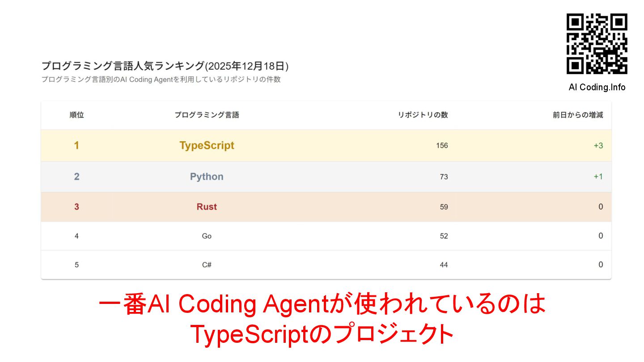Screen dimensions: 644x362
Task: Click the プログラミング言語 column header
Action: 207,115
